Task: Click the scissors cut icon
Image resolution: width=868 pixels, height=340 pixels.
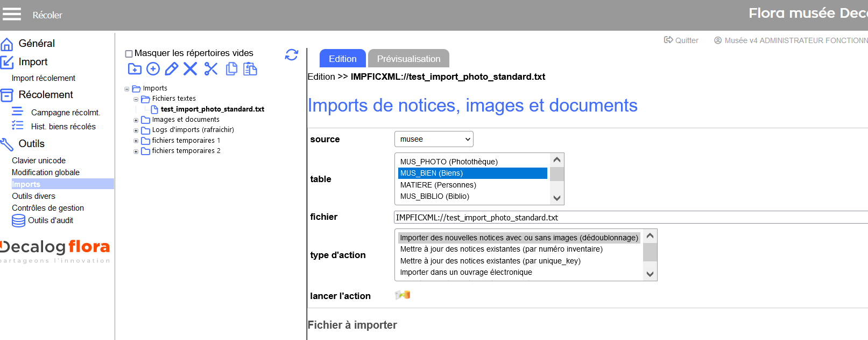Action: (211, 69)
